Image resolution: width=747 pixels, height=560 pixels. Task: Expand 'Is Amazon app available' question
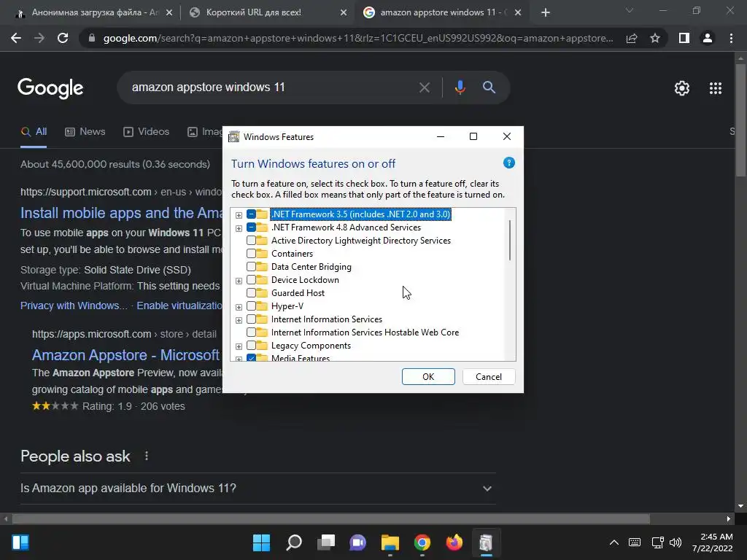(258, 488)
